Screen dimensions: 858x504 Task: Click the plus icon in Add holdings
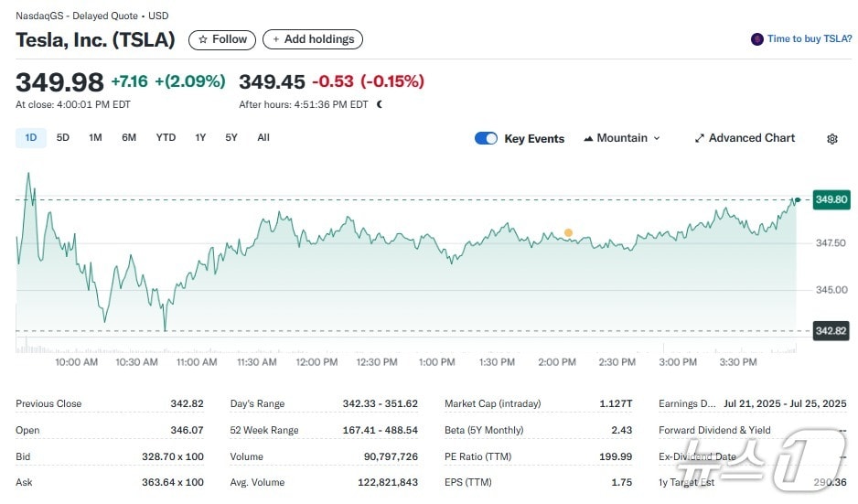[276, 39]
